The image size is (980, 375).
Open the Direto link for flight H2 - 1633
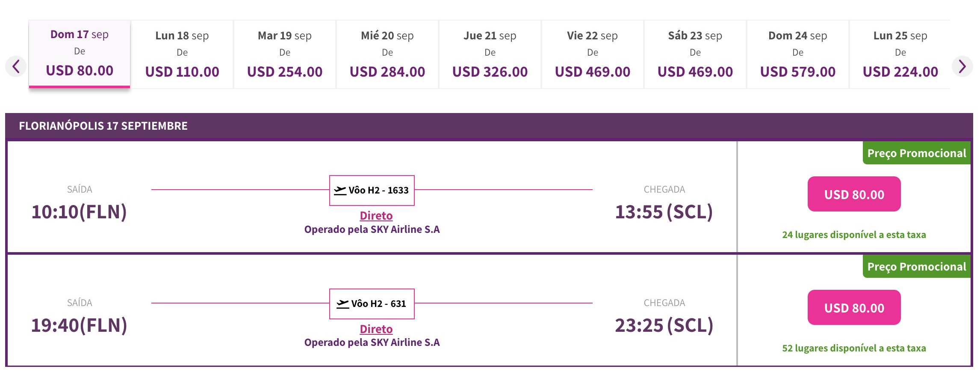tap(376, 216)
